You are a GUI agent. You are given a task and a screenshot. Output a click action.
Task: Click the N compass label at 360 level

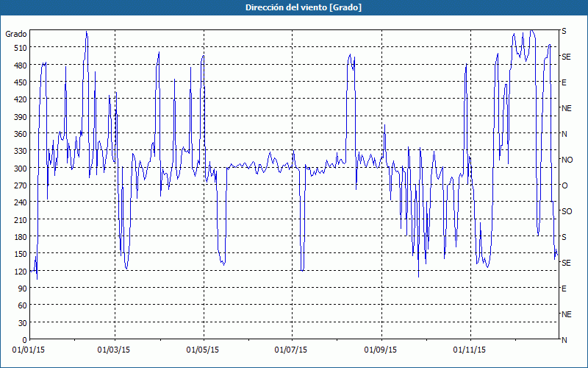point(564,134)
